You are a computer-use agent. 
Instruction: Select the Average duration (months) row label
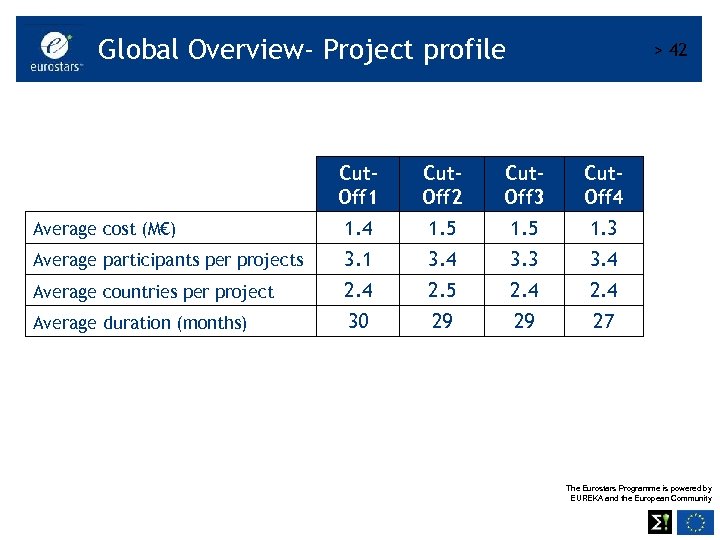click(x=140, y=323)
